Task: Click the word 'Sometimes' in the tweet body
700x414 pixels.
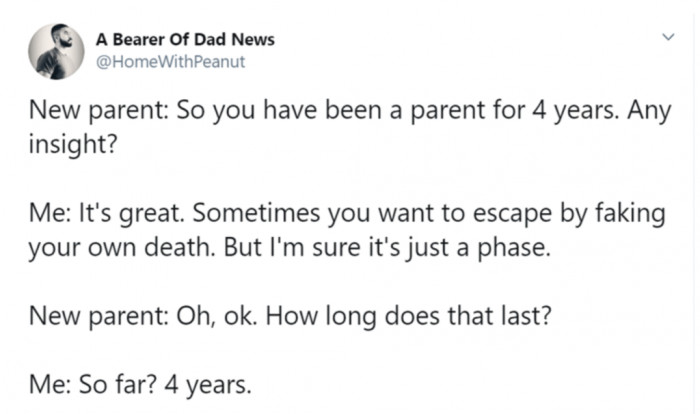Action: 256,213
